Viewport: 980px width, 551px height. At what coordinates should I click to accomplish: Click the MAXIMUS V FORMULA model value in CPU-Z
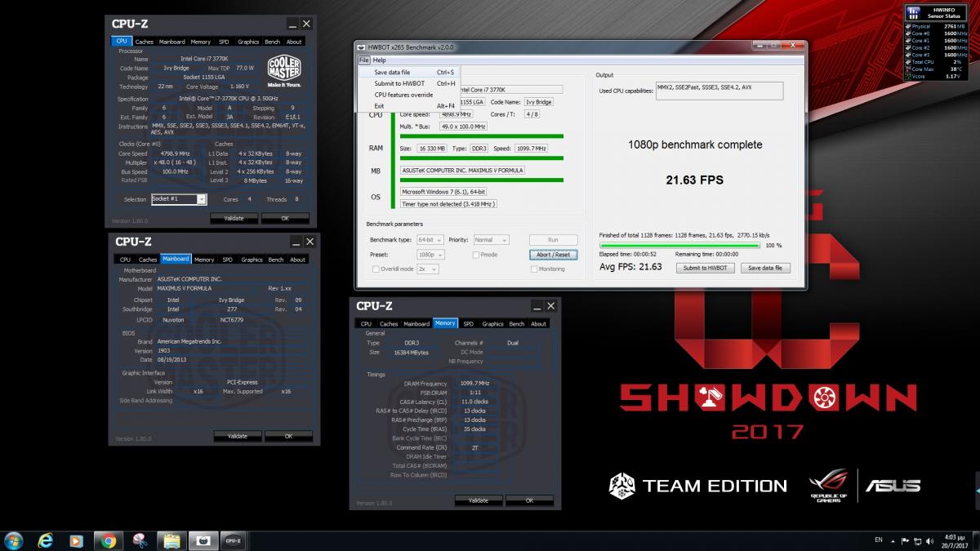coord(184,288)
